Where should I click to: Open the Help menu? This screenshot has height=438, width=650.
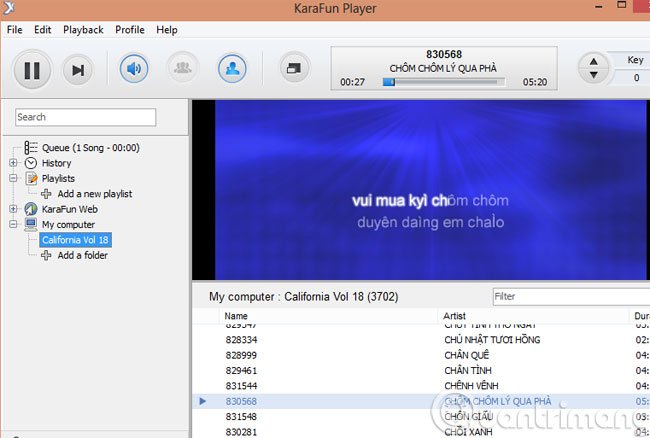tap(167, 30)
